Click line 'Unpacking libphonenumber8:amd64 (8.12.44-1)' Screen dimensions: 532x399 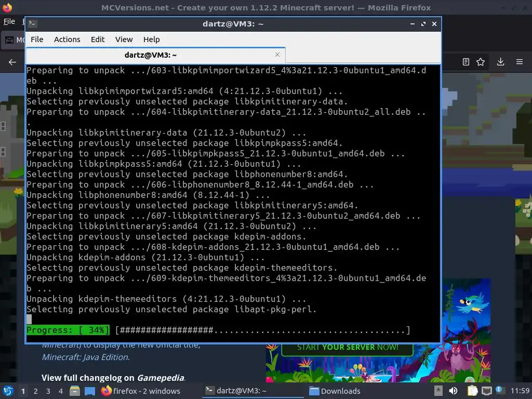click(x=148, y=195)
